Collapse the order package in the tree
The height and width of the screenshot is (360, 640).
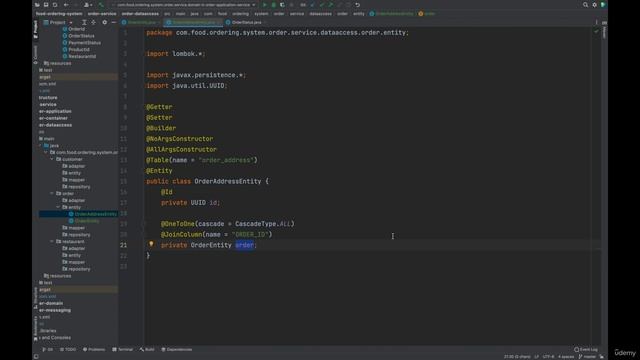(52, 193)
